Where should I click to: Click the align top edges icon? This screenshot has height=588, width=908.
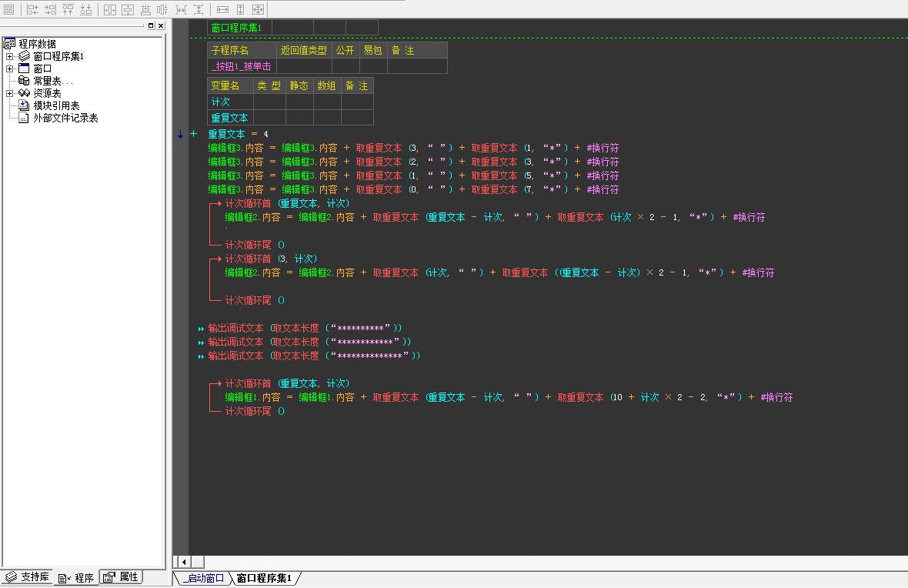[68, 9]
